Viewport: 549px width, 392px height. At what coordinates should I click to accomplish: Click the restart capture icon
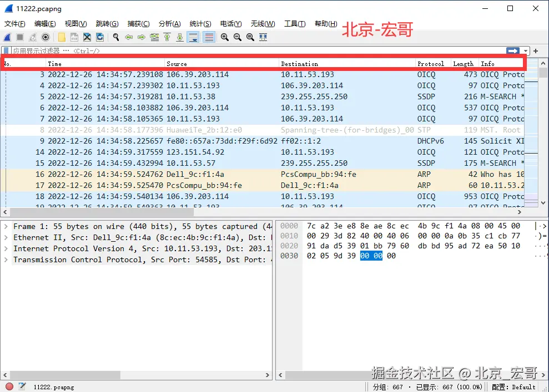[33, 37]
